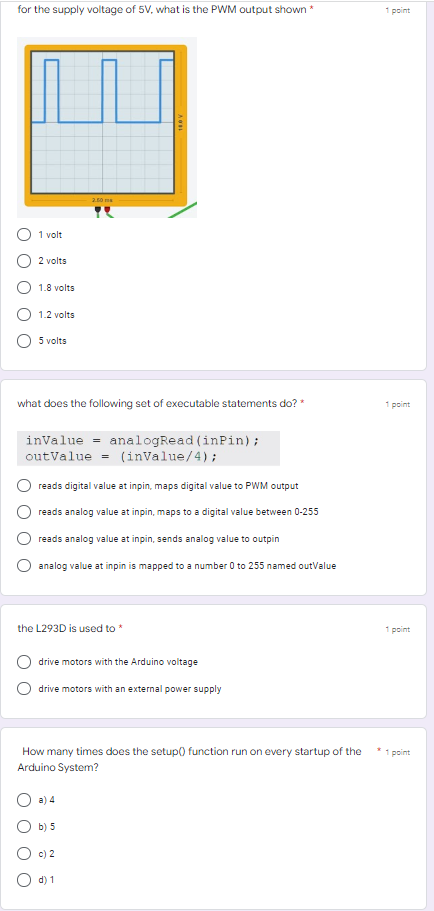Select 'mapped to a number 0 to 255 named outValue'

(24, 565)
